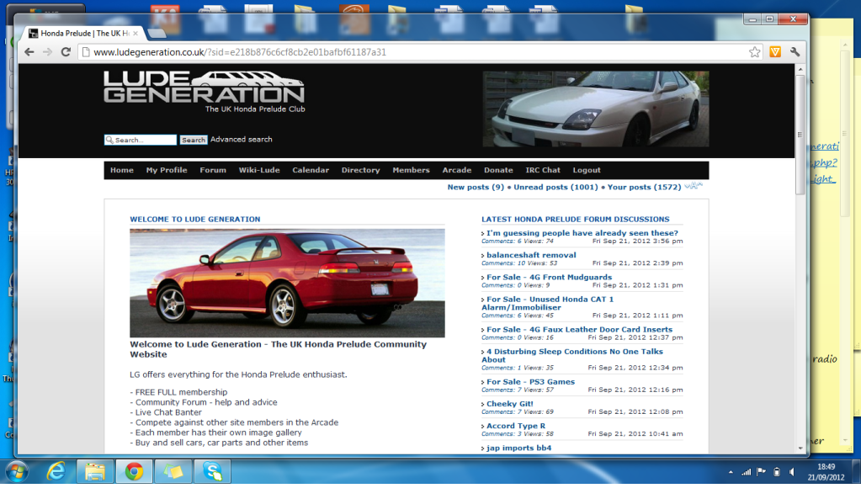Viewport: 861px width, 504px height.
Task: Open 4 Disturbing Sleep Conditions thread
Action: coord(572,355)
